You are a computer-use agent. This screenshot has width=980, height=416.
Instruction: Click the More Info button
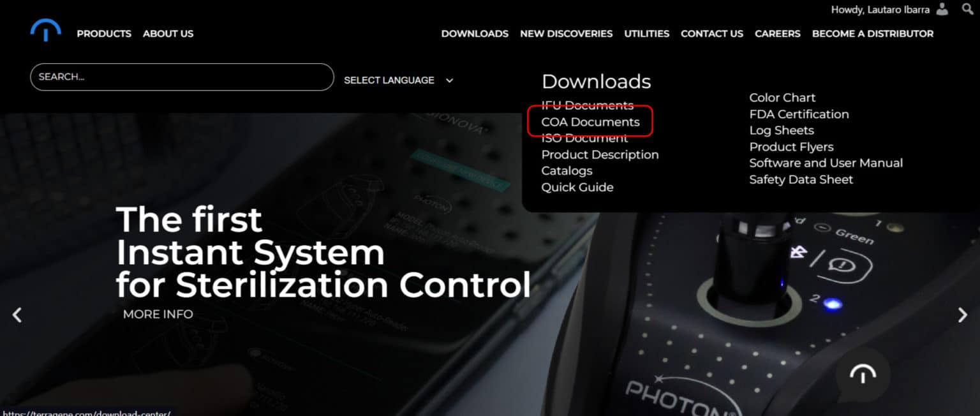[158, 315]
